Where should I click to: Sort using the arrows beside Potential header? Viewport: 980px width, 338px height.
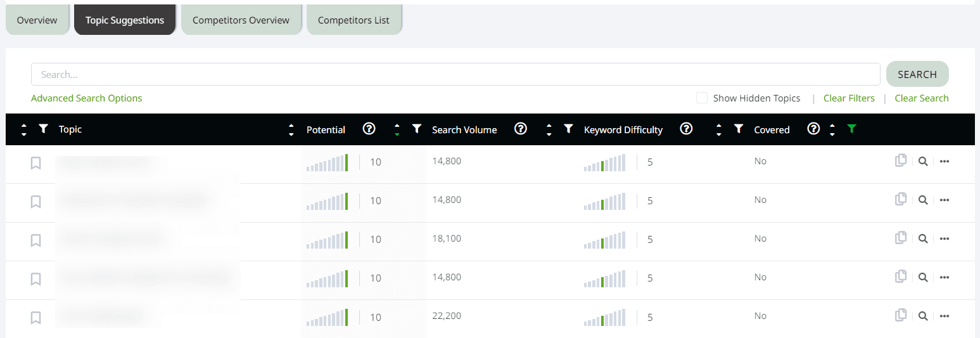coord(291,129)
